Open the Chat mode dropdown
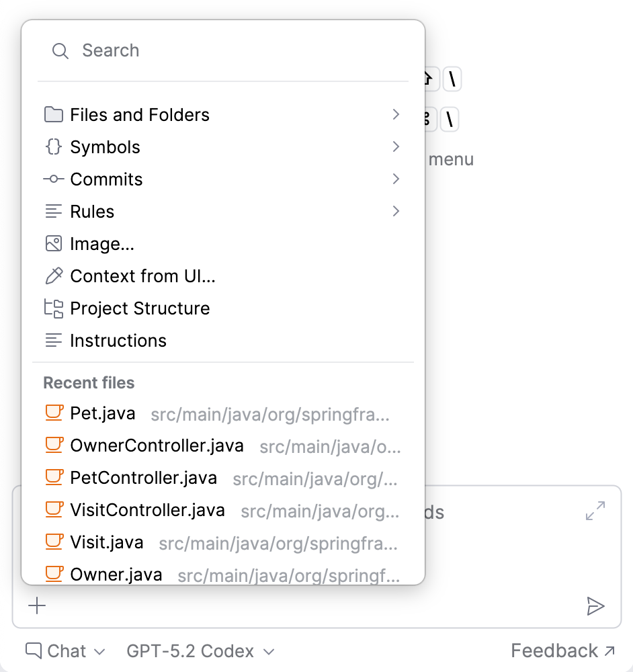Viewport: 633px width, 672px height. (x=65, y=651)
